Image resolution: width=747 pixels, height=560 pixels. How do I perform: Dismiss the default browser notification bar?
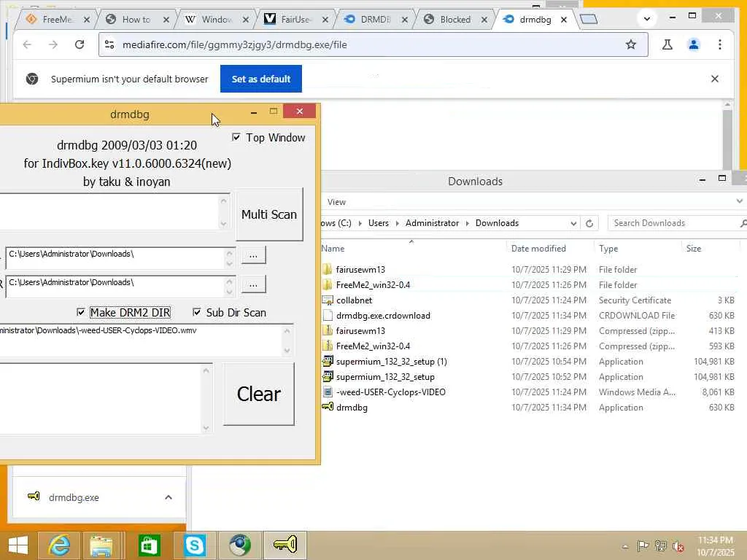click(715, 79)
